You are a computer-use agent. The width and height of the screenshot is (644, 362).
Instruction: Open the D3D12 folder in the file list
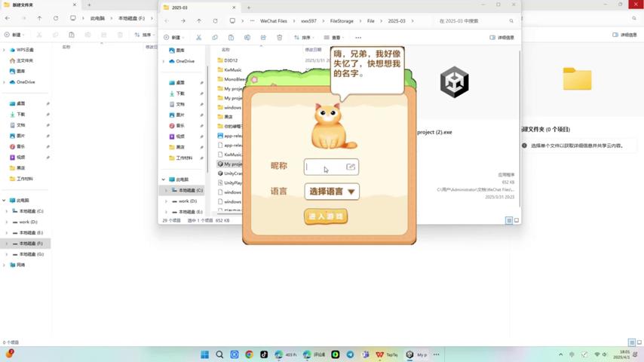coord(231,60)
